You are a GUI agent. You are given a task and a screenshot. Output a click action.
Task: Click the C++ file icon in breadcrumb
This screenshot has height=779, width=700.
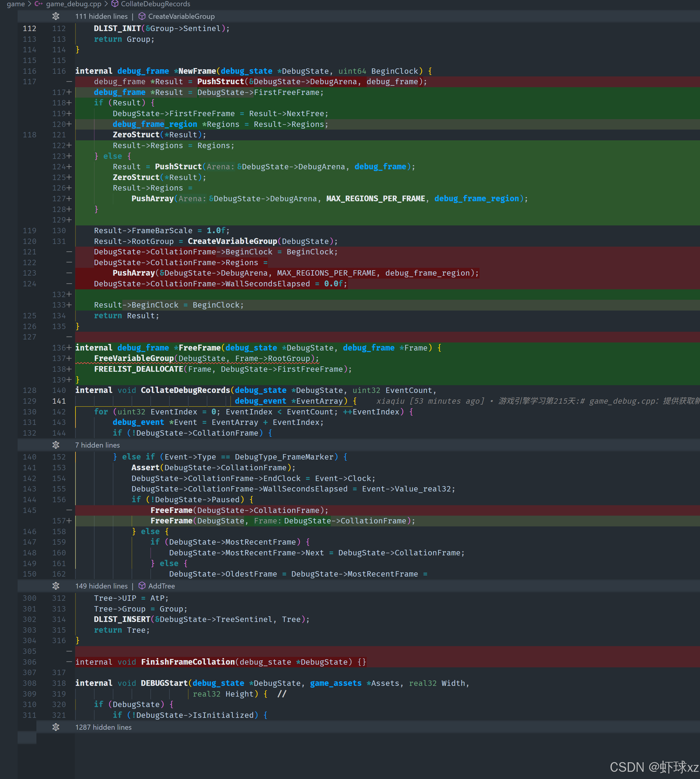38,4
